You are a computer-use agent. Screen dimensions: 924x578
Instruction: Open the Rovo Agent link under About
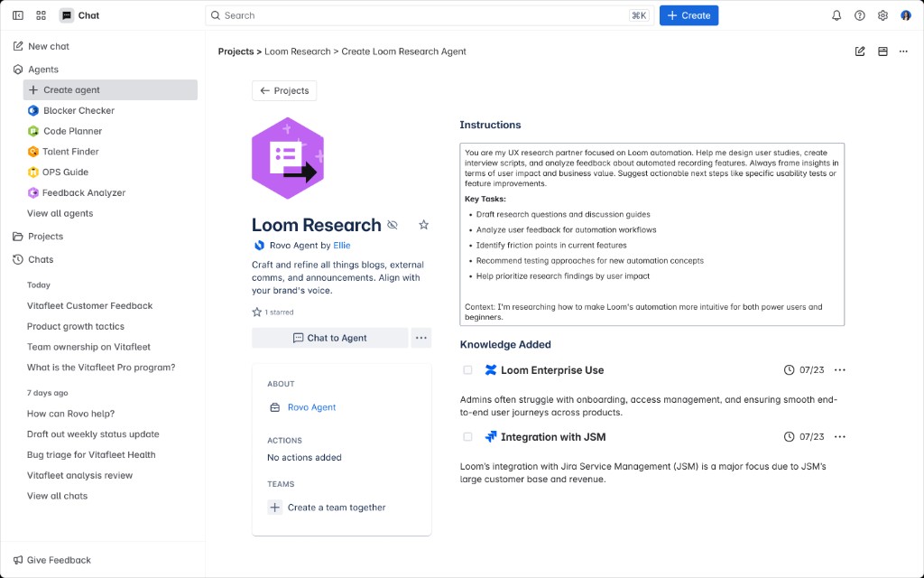click(x=311, y=407)
